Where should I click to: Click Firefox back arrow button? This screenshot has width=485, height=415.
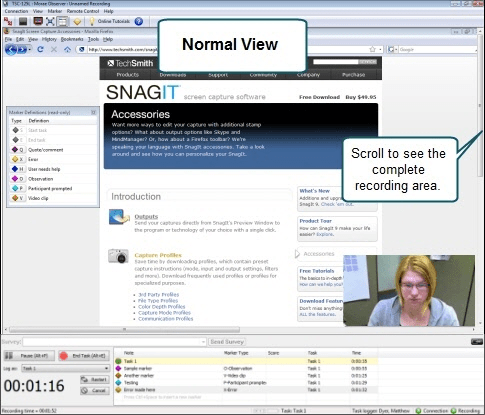(11, 50)
